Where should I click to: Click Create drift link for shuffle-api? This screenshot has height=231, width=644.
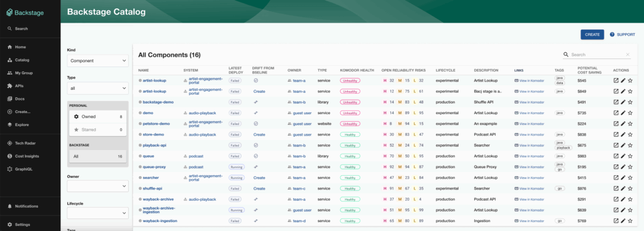(259, 188)
